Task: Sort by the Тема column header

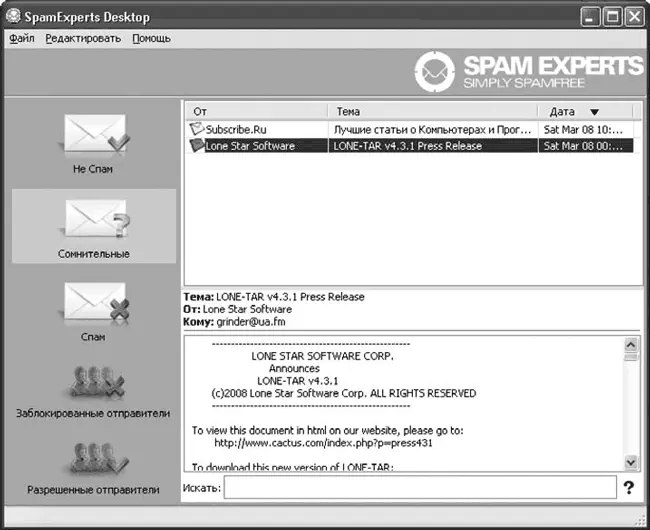Action: tap(433, 111)
